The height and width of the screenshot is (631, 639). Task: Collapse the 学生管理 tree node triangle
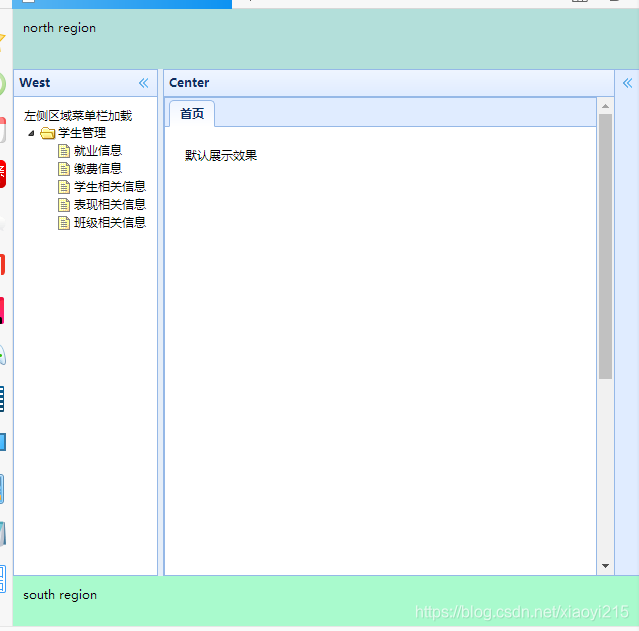pos(31,133)
